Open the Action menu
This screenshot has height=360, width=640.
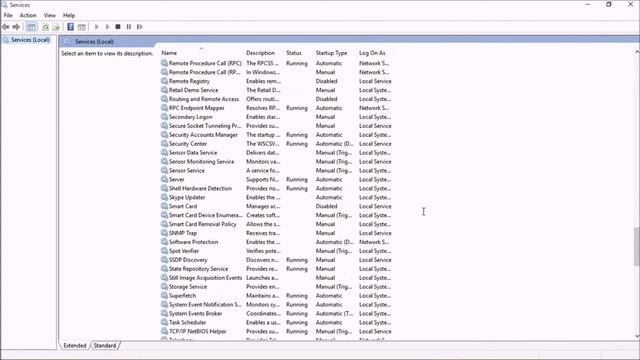click(x=28, y=16)
